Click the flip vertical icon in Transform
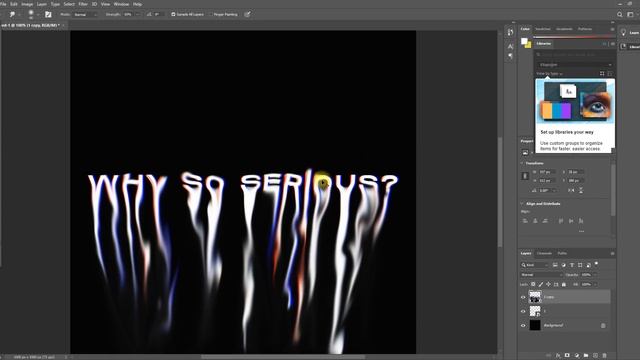Image resolution: width=640 pixels, height=360 pixels. pos(581,191)
